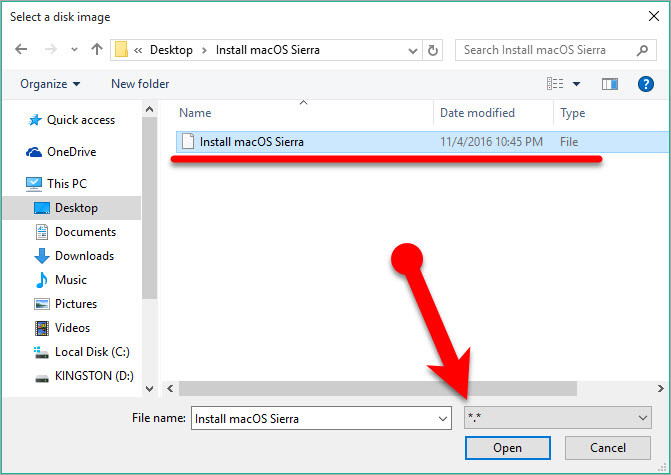Click the Music note icon
Screen dimensions: 671x475
(42, 280)
